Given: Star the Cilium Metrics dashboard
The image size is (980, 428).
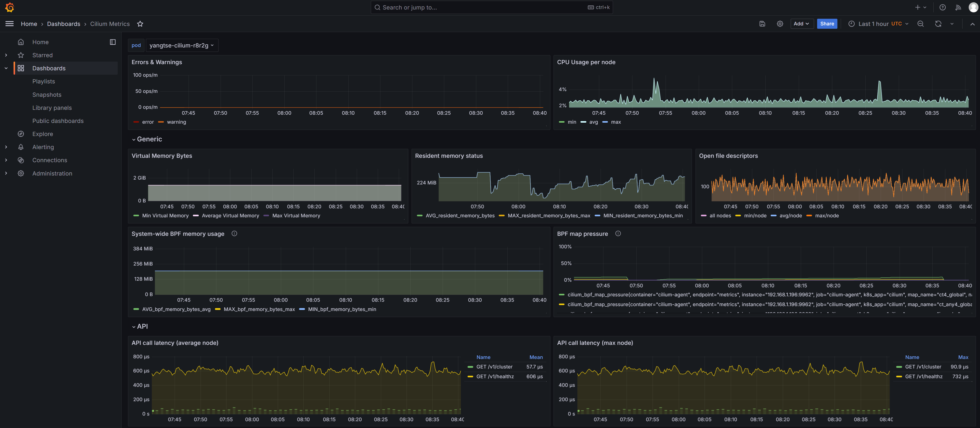Looking at the screenshot, I should click(140, 24).
